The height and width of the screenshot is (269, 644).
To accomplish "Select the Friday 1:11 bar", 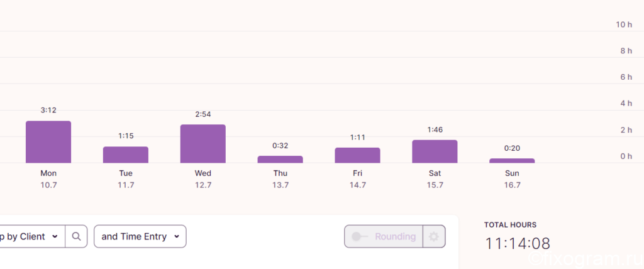I will coord(357,155).
